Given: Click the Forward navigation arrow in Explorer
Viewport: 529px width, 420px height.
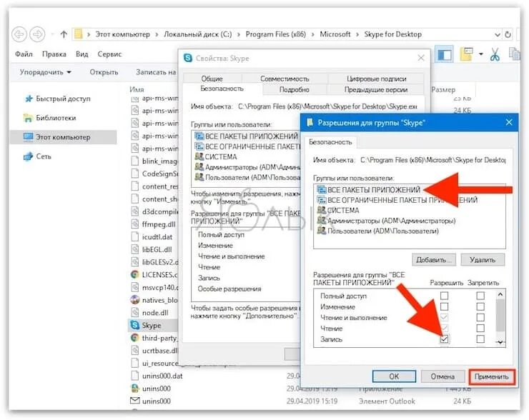Looking at the screenshot, I should (37, 34).
